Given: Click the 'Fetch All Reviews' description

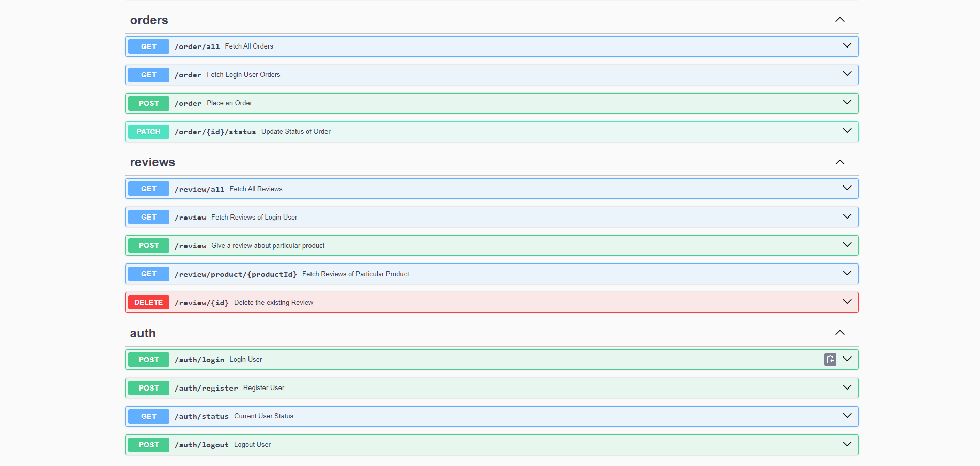Looking at the screenshot, I should [256, 189].
